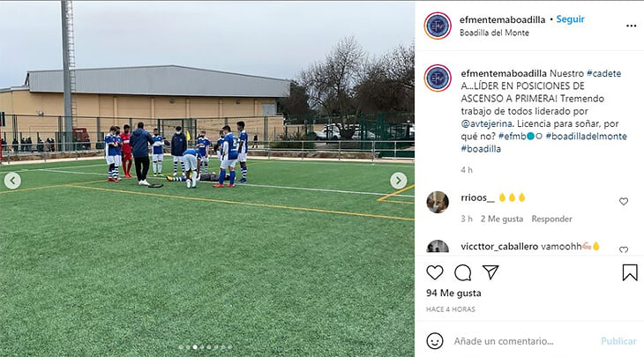Like the post with the heart icon
The height and width of the screenshot is (357, 644).
[x=435, y=272]
